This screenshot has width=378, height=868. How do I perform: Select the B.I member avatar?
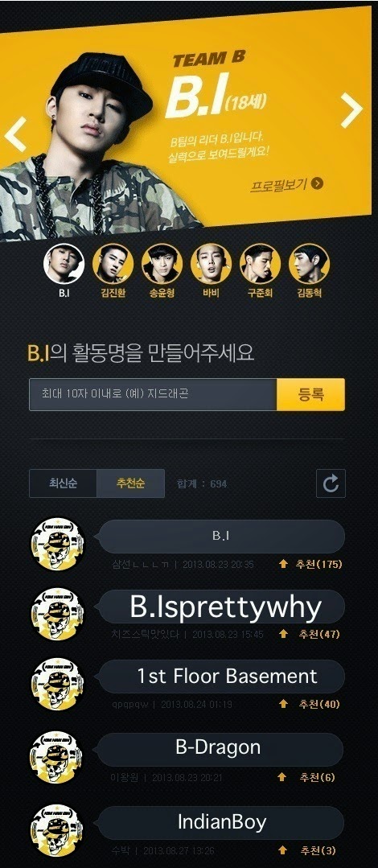point(64,264)
